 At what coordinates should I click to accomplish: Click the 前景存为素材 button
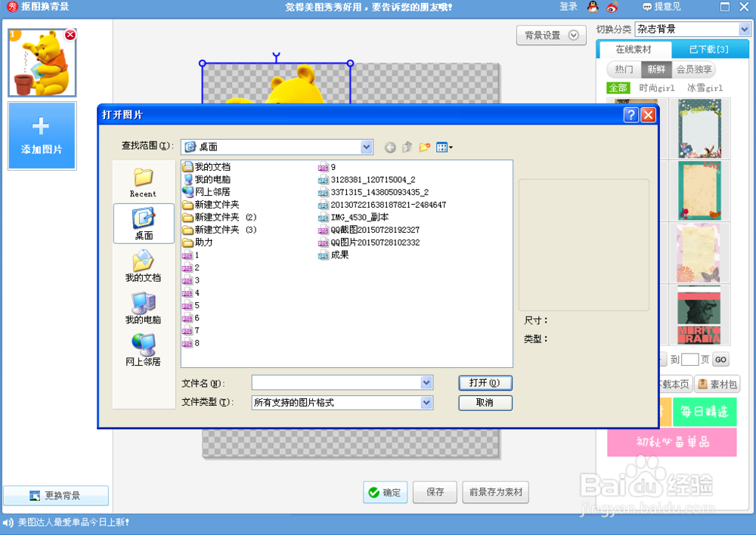pos(496,492)
